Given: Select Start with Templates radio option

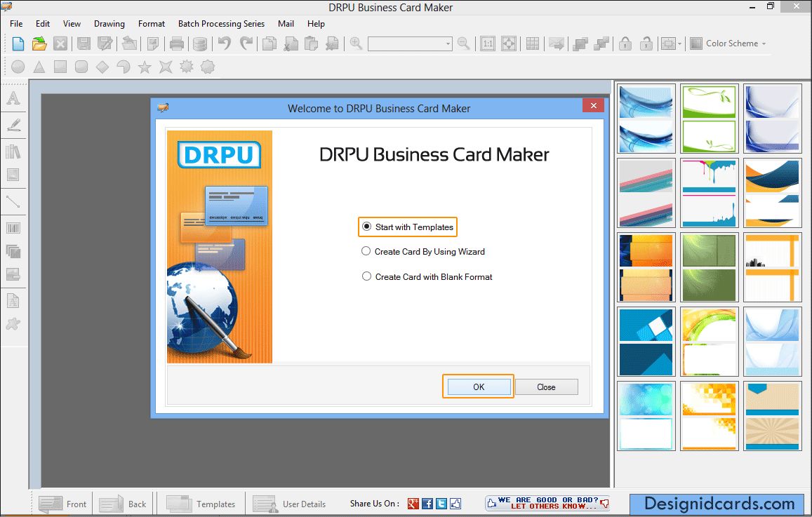Looking at the screenshot, I should click(366, 227).
